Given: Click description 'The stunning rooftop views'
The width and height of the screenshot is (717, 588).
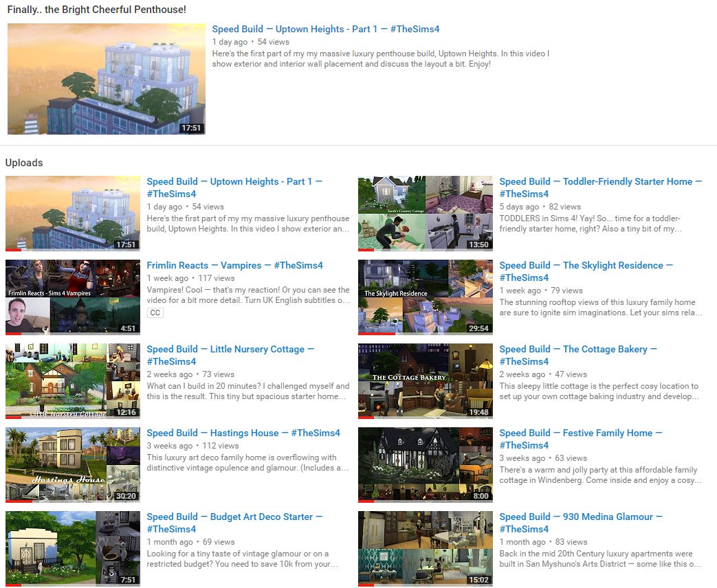Looking at the screenshot, I should pyautogui.click(x=601, y=307).
